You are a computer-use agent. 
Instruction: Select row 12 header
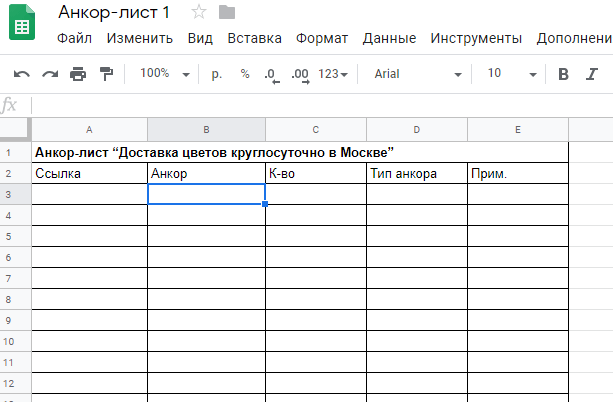coord(15,384)
